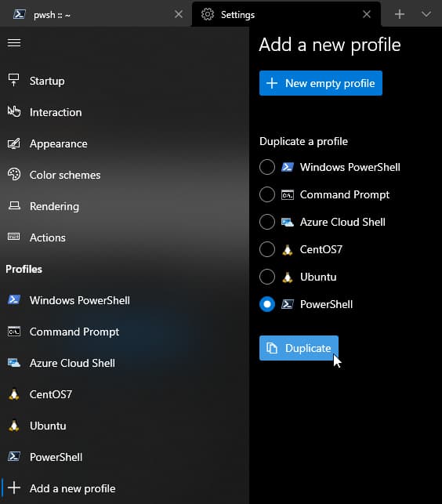Click Ubuntu penguin icon in sidebar
Viewport: 442px width, 504px height.
14,426
